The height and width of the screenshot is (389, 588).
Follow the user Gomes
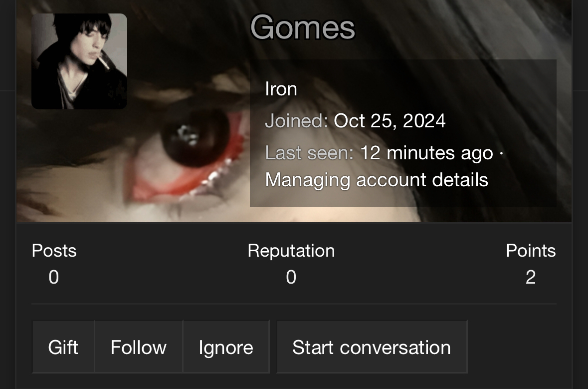pyautogui.click(x=139, y=347)
